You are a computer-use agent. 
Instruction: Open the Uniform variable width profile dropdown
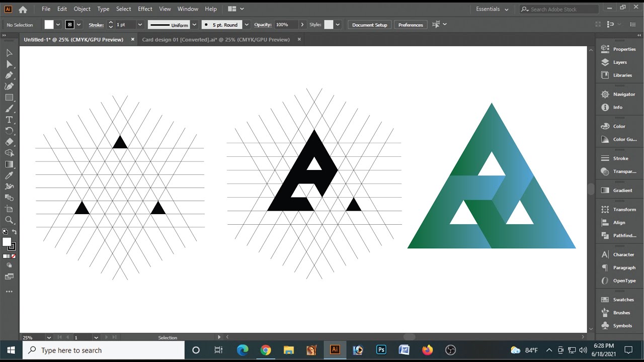tap(194, 25)
